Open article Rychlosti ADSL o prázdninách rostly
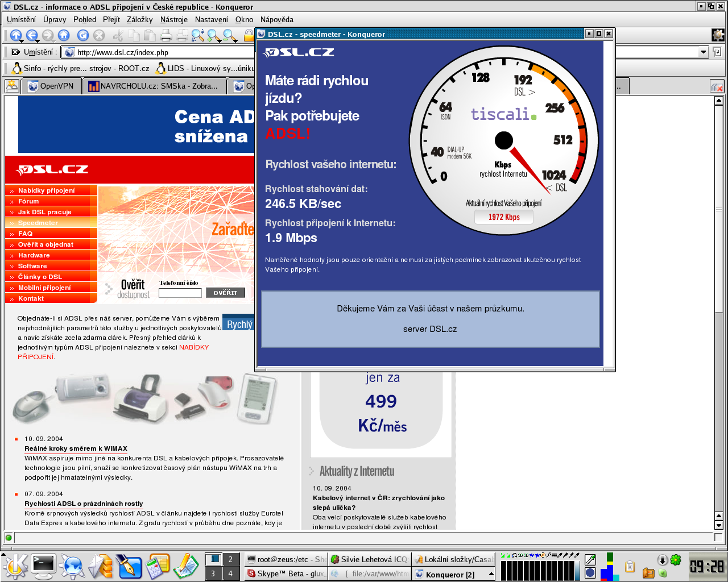The height and width of the screenshot is (582, 728). pyautogui.click(x=84, y=504)
